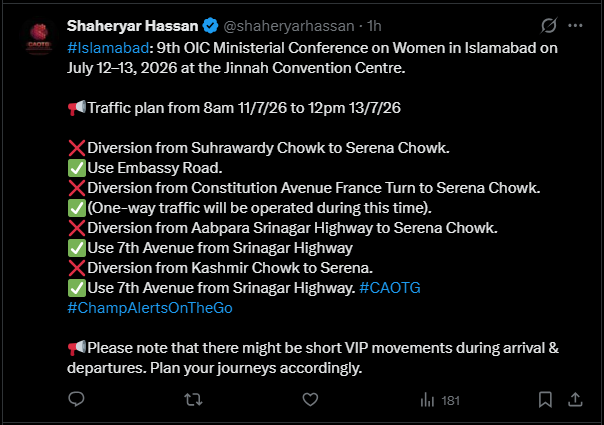Viewport: 604px width, 425px height.
Task: Open the #CAOTG hashtag
Action: (389, 288)
